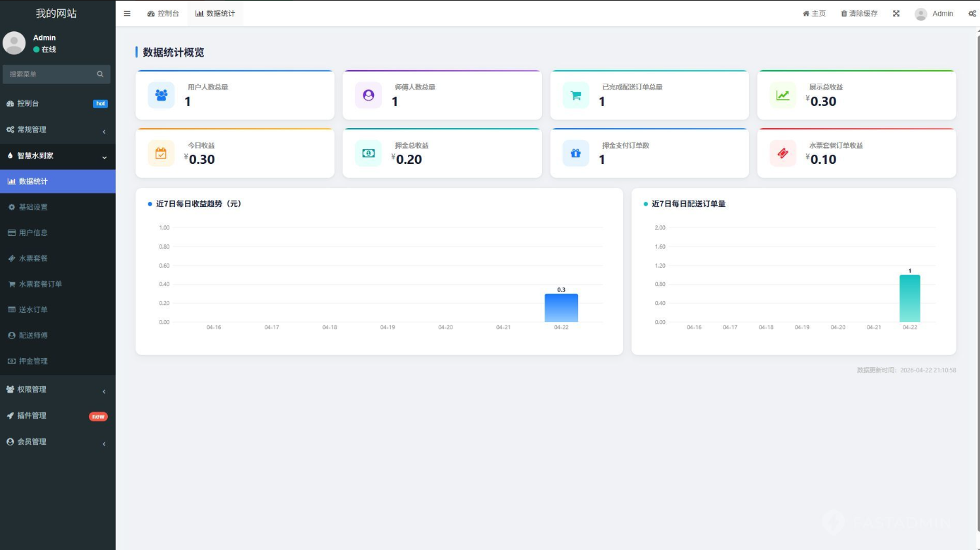Viewport: 980px width, 550px height.
Task: Expand 常规管理 sidebar menu
Action: point(58,129)
